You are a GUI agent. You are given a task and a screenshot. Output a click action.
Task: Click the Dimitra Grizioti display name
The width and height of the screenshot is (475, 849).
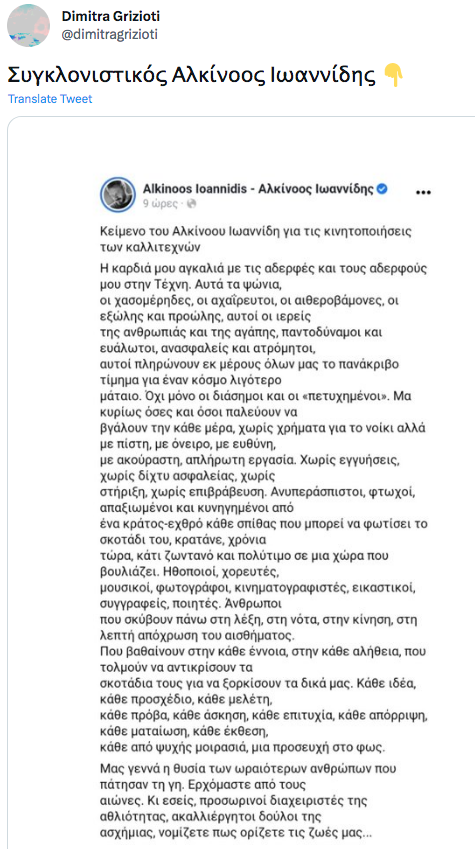pos(110,17)
